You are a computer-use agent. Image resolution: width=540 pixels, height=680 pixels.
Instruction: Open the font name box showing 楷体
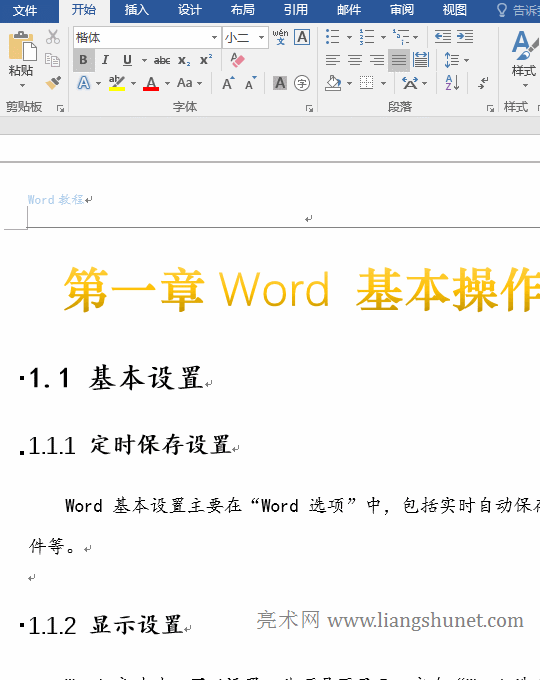click(x=147, y=37)
